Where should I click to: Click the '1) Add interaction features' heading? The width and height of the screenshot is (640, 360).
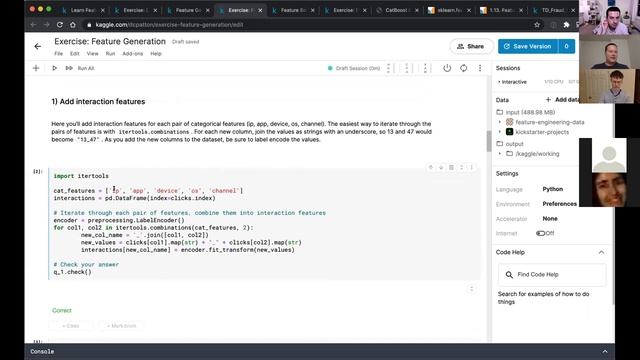click(98, 102)
